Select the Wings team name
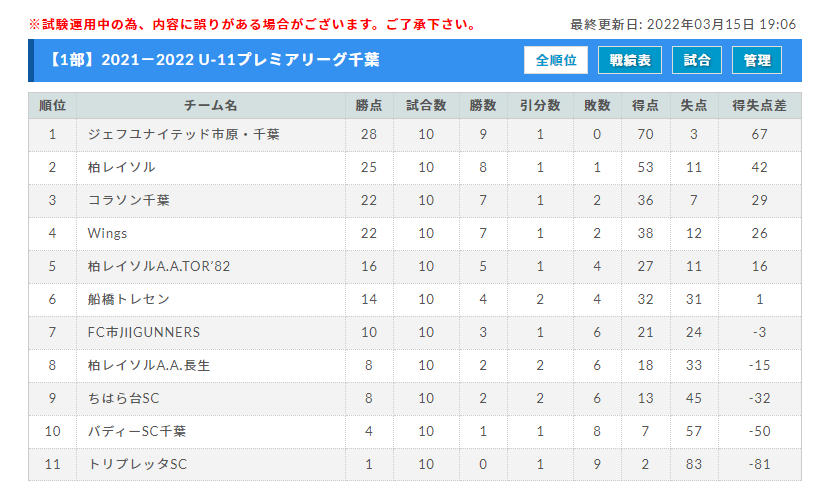822x501 pixels. 107,233
